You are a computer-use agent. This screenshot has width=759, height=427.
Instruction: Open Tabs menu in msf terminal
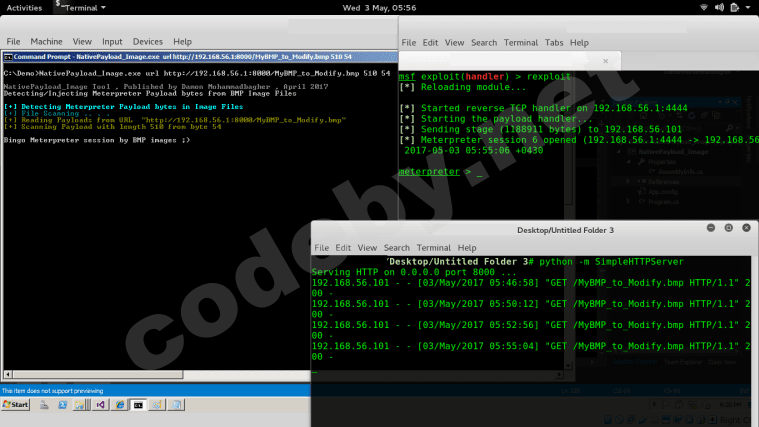[x=554, y=43]
